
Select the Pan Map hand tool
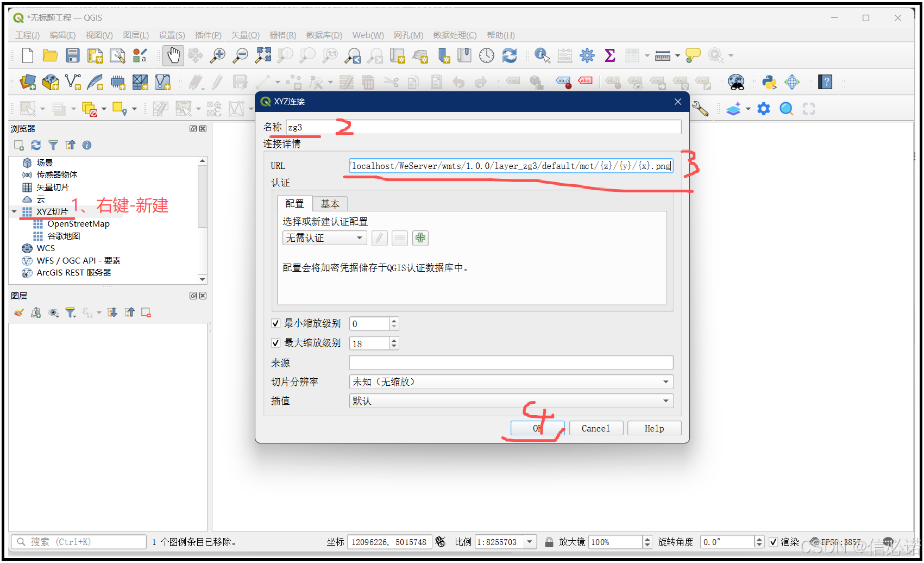click(173, 55)
